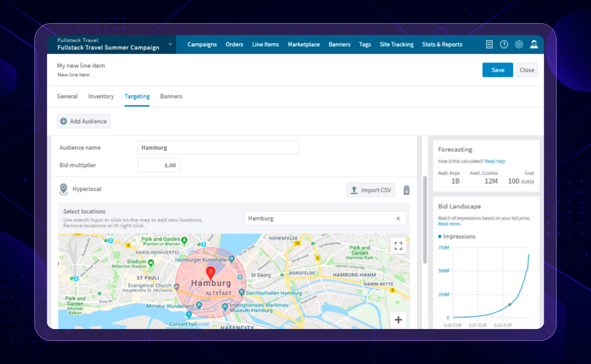Switch to the Banners tab below line item
The width and height of the screenshot is (591, 364).
click(171, 97)
